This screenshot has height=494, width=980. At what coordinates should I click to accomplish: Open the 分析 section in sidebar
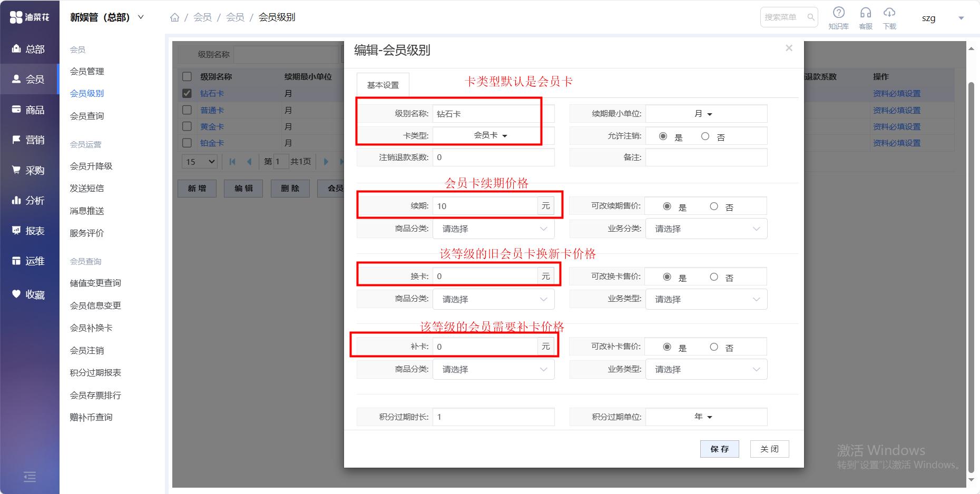[x=29, y=200]
